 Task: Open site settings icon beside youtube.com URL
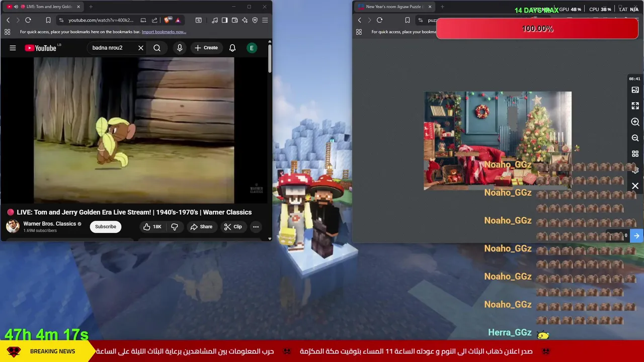61,20
